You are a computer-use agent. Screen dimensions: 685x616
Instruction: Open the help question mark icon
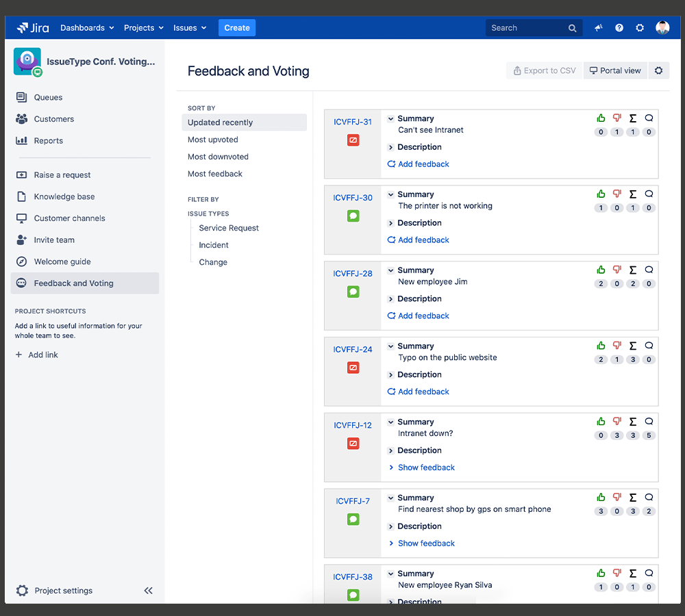click(x=619, y=28)
